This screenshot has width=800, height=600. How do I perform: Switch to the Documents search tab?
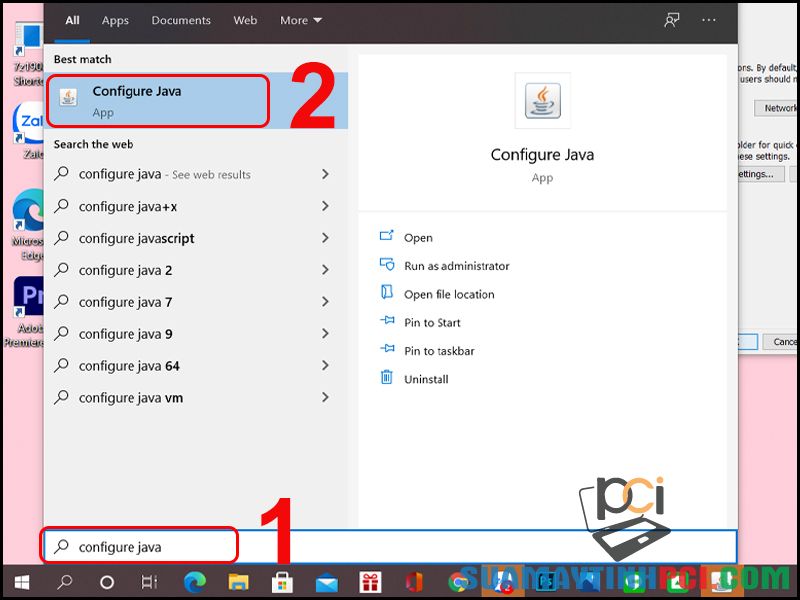coord(181,19)
